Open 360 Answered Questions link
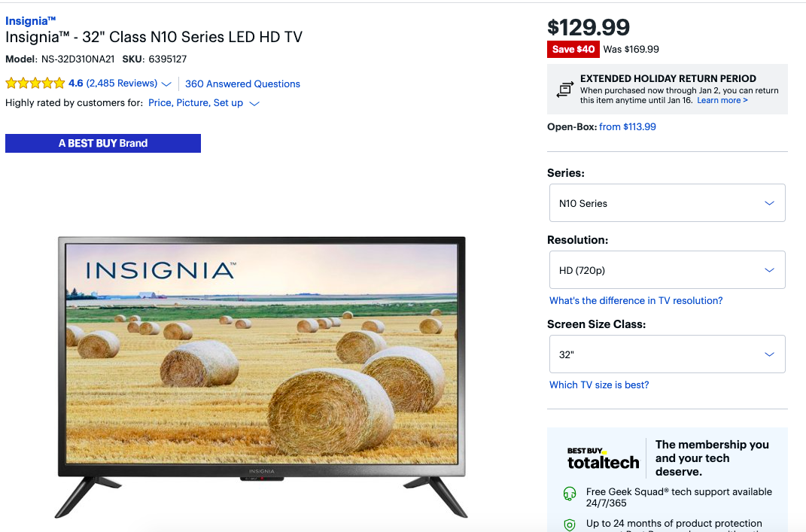Viewport: 806px width, 532px height. (x=242, y=84)
